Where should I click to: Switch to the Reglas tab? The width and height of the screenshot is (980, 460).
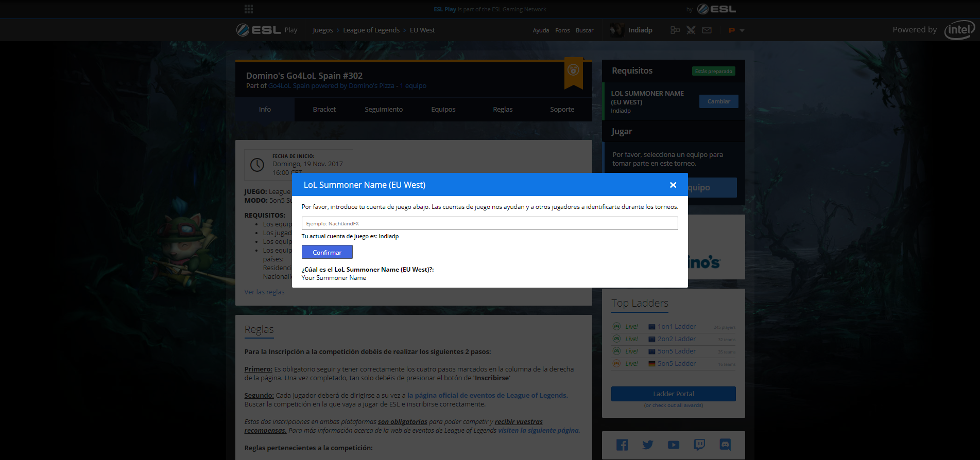point(503,110)
